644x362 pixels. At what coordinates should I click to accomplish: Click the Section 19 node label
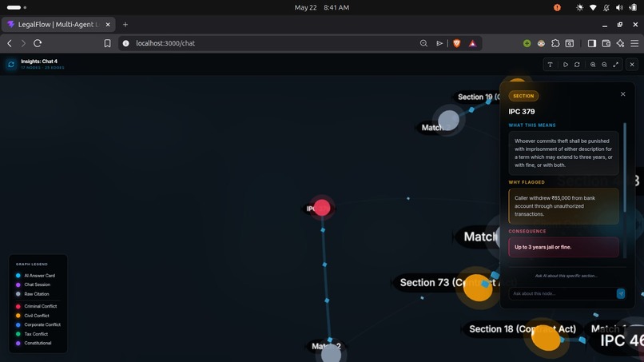[x=479, y=97]
